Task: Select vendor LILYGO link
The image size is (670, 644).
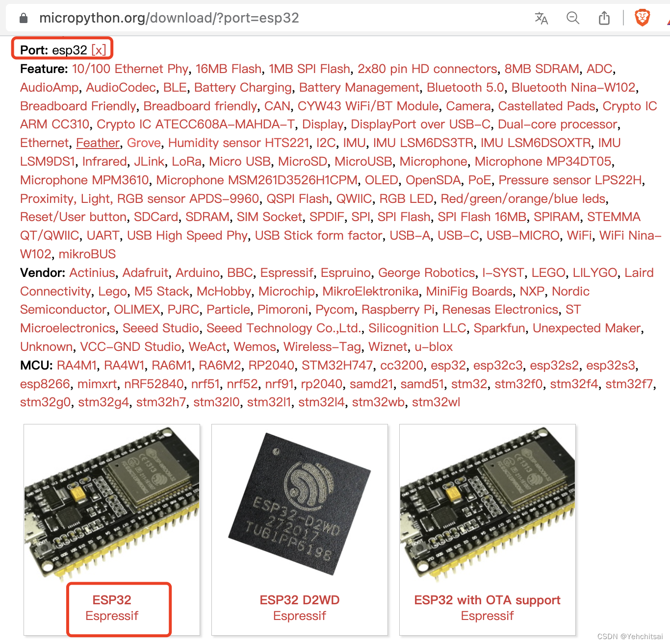Action: [x=595, y=273]
